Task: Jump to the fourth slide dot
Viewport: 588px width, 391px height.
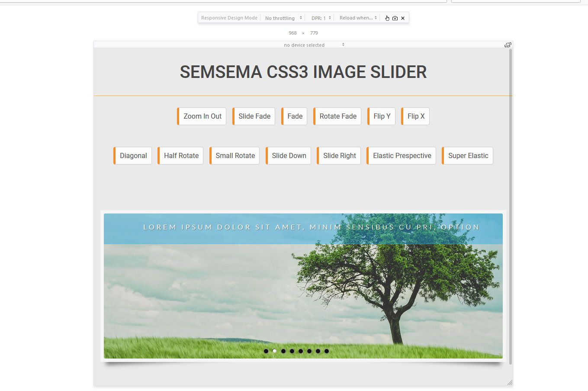Action: pos(292,351)
